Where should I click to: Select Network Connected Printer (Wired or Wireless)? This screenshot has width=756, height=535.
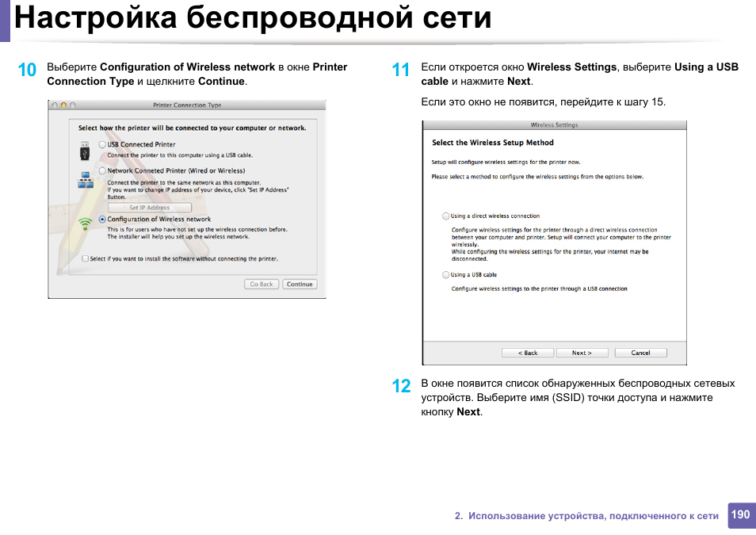[x=102, y=170]
